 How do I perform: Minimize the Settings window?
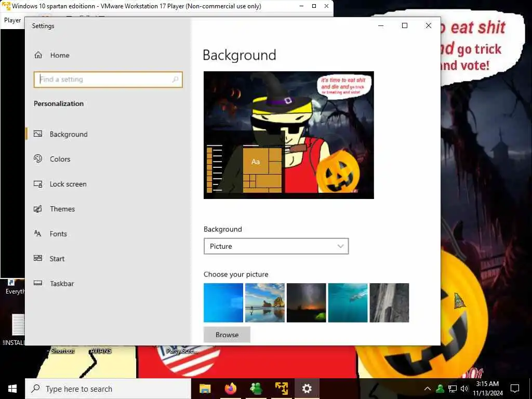381,26
